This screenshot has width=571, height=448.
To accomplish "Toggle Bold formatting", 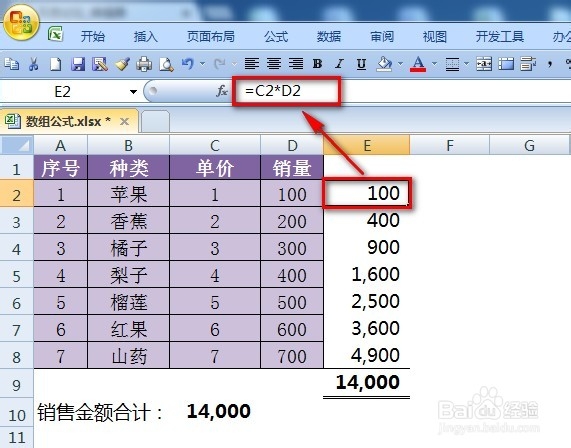I will pos(318,64).
